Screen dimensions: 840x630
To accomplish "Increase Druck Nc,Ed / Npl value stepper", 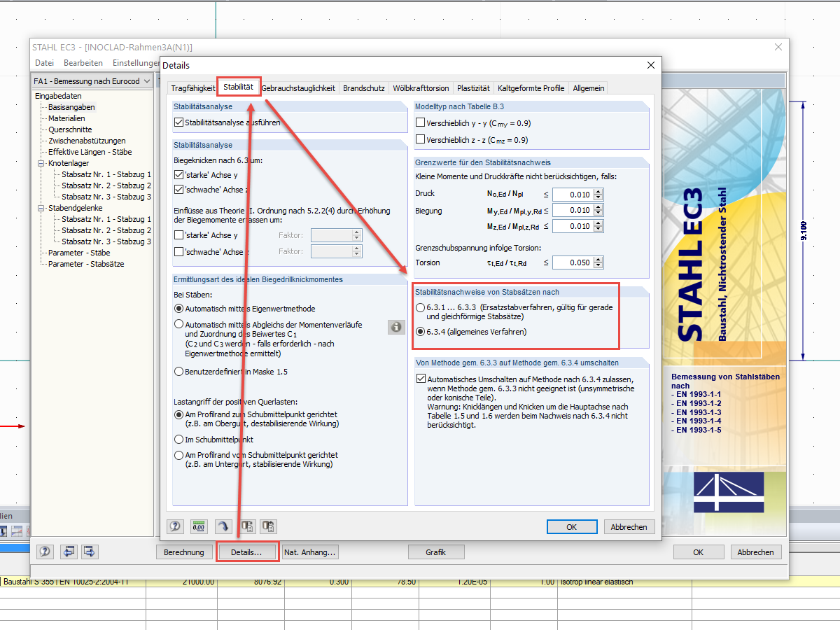I will click(x=598, y=191).
